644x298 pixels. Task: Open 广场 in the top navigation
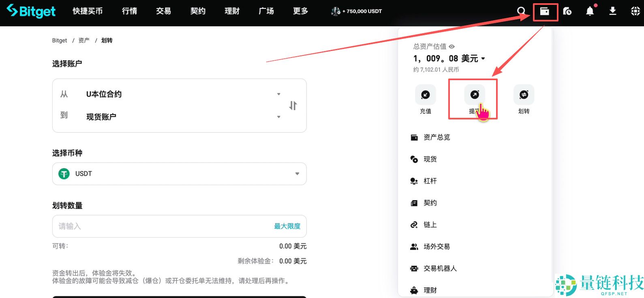pyautogui.click(x=266, y=11)
